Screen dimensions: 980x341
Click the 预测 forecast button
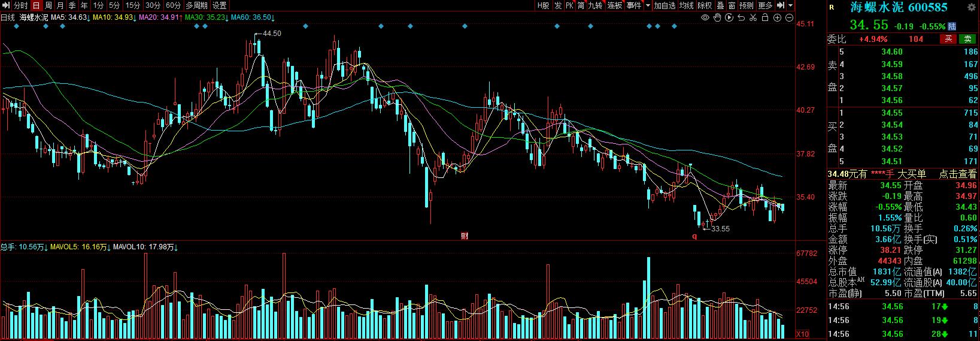[746, 5]
